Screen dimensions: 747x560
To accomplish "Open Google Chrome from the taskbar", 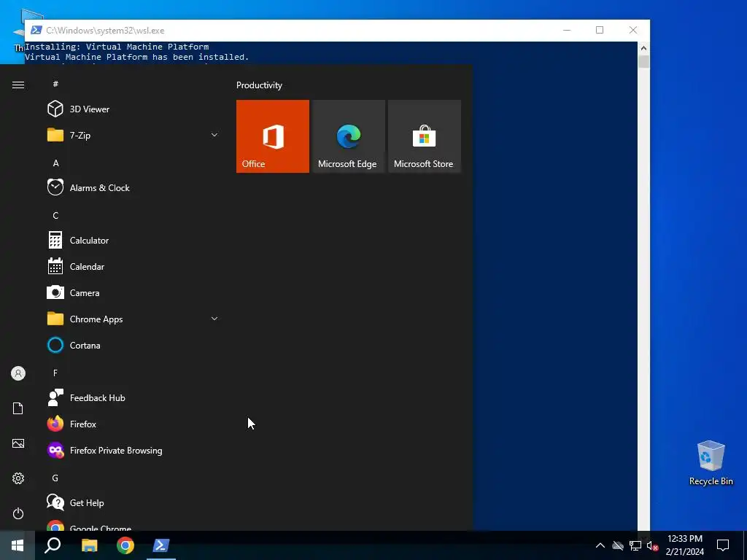I will [x=125, y=545].
